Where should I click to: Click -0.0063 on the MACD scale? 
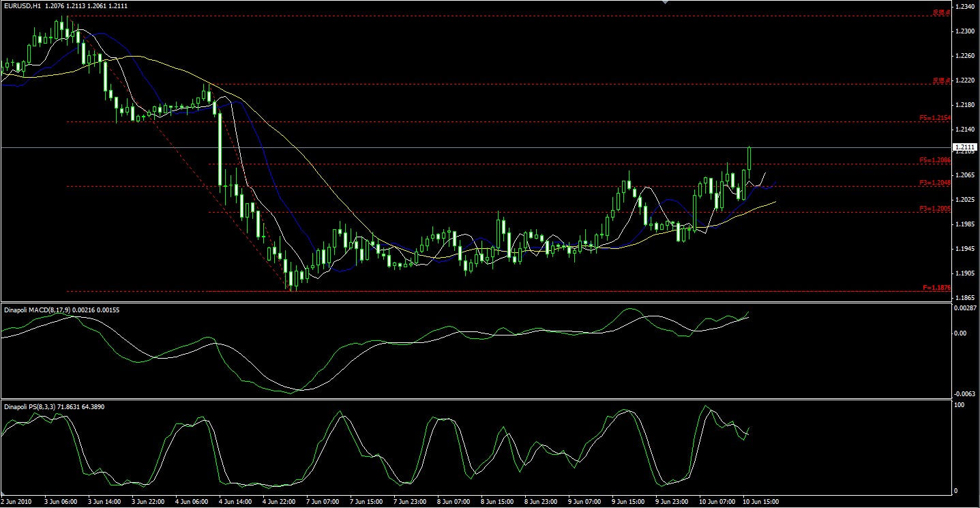964,393
